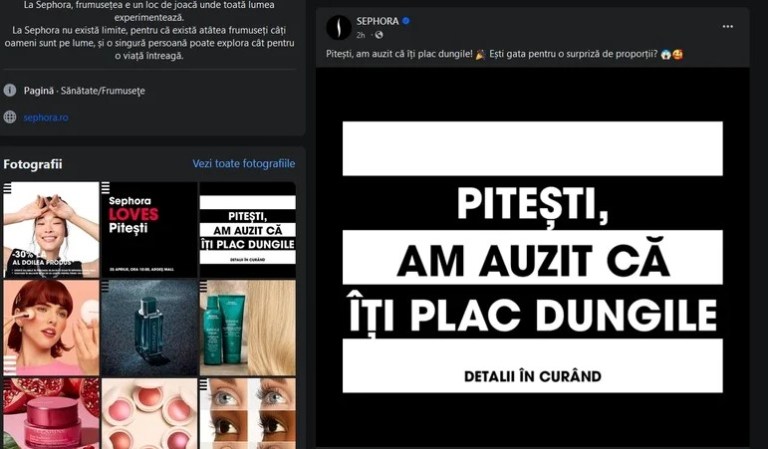Open the -30% smiling woman photo thumbnail
The image size is (768, 449).
pyautogui.click(x=51, y=230)
